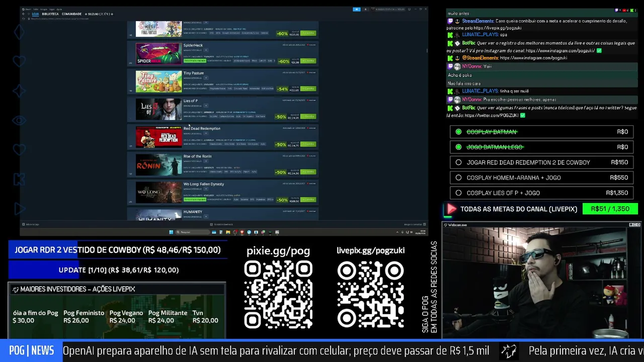
Task: Click the blue announcements button in Steam
Action: pos(357,9)
